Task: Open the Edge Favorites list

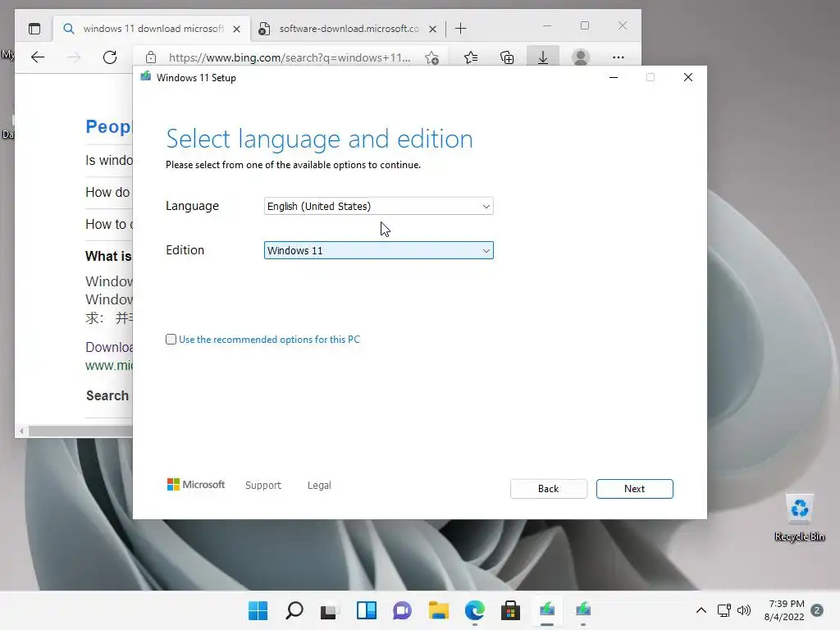Action: [471, 57]
